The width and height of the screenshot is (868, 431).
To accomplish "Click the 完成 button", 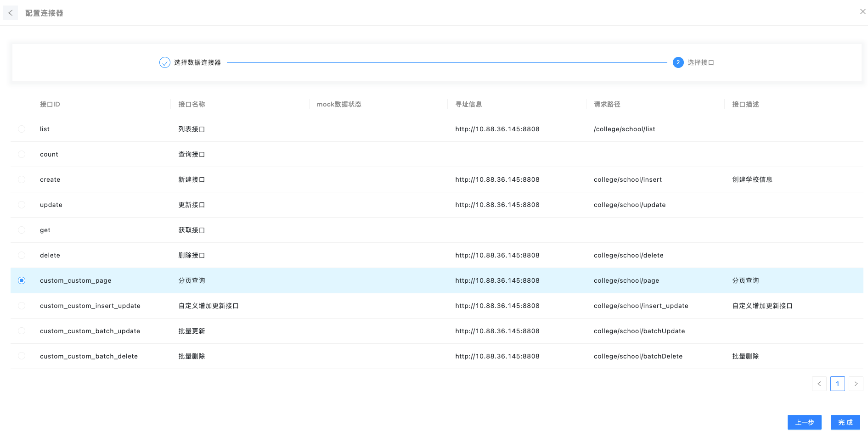I will click(845, 422).
